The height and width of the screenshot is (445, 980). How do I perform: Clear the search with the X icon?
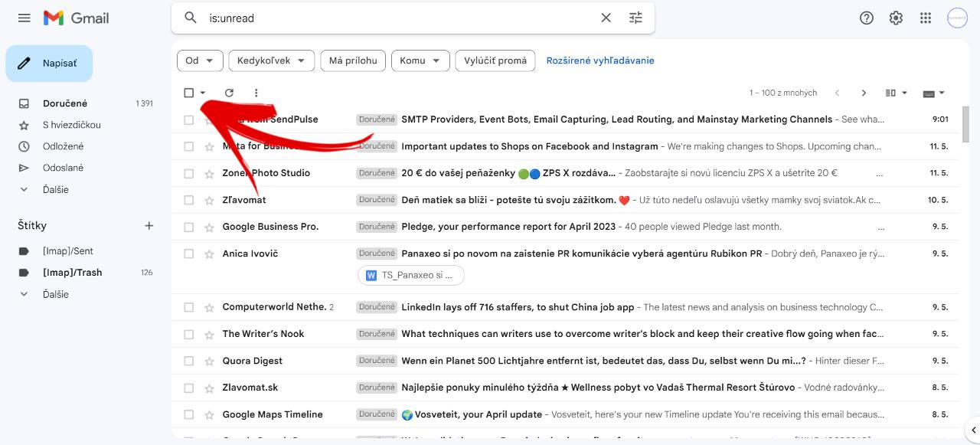coord(606,18)
